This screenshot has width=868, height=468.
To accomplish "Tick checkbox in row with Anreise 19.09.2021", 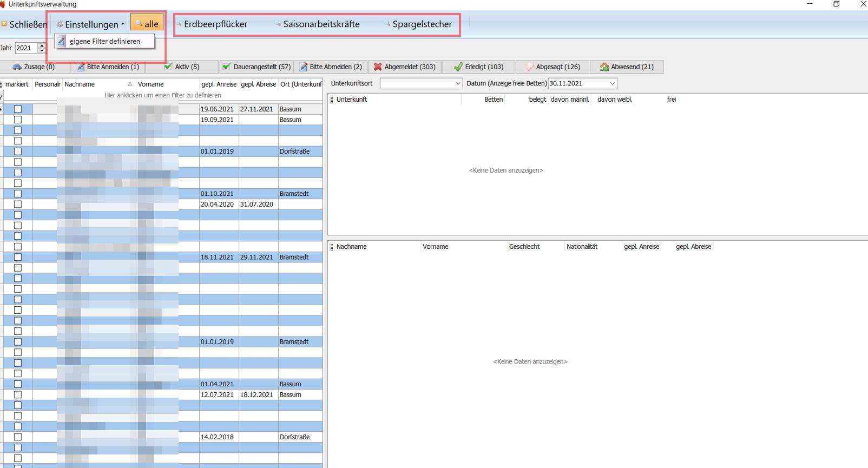I will pos(18,120).
